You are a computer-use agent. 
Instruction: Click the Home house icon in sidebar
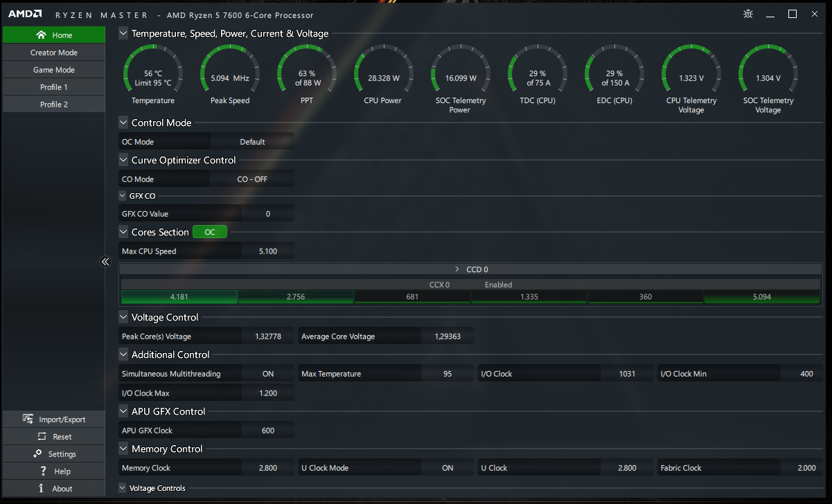point(41,35)
